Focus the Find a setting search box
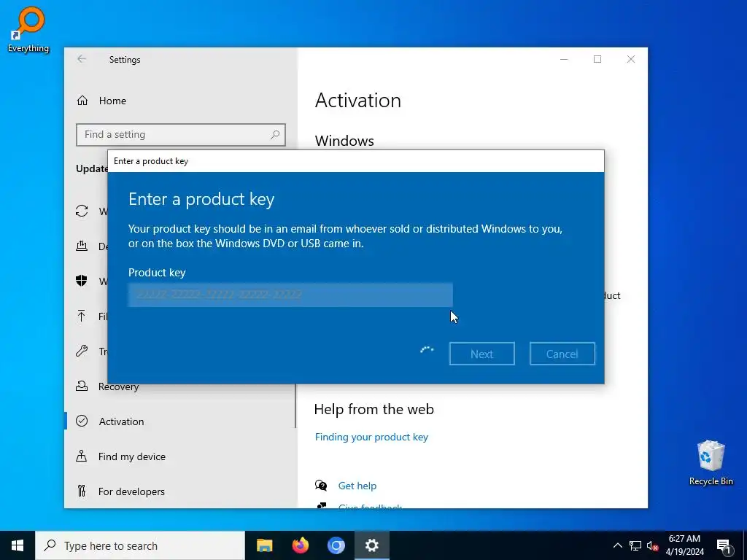Viewport: 747px width, 560px height. coord(181,135)
